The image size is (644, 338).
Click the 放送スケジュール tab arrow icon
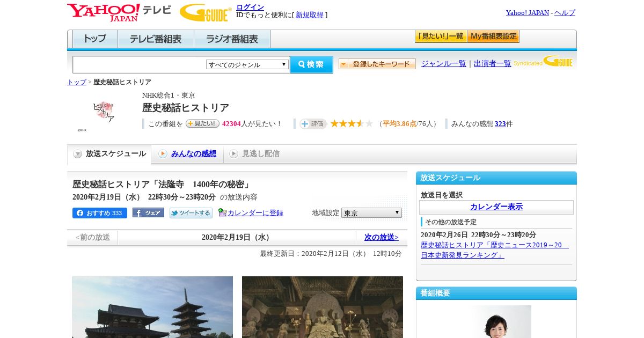tap(78, 154)
